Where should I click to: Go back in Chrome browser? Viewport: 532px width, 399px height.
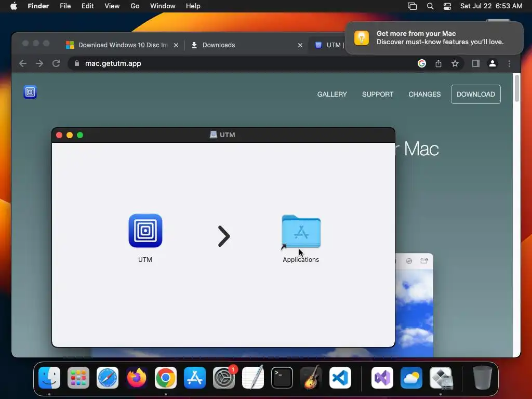tap(23, 63)
